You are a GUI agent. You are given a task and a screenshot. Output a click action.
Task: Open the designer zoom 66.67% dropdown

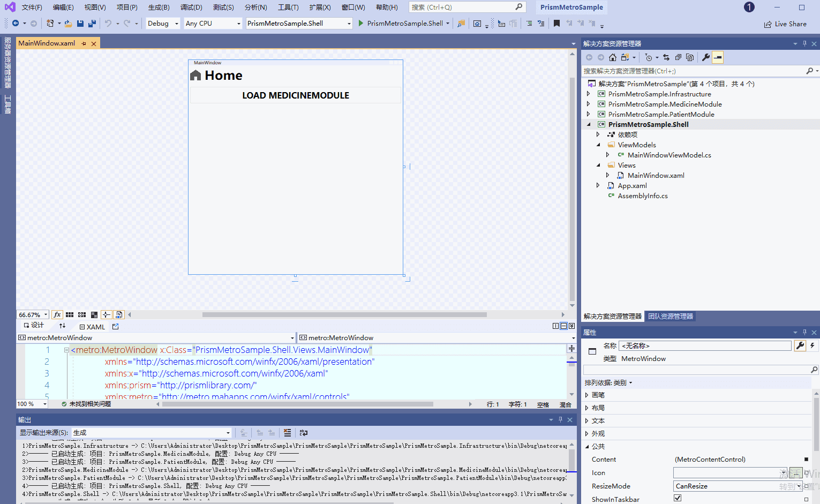coord(33,314)
